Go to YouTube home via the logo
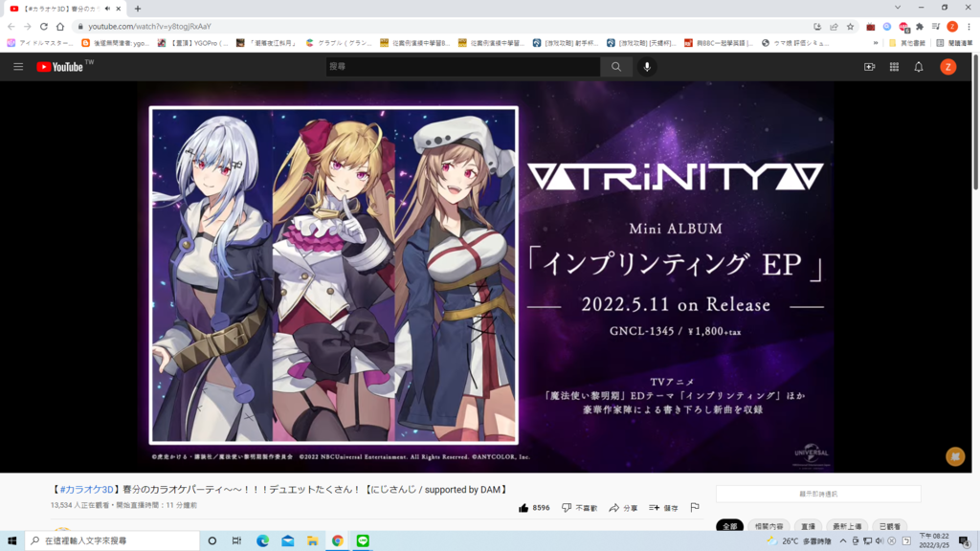 pyautogui.click(x=60, y=67)
